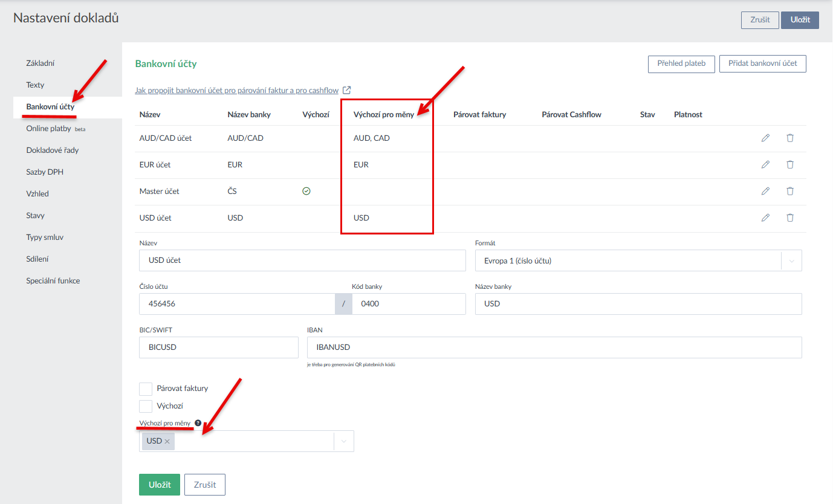Open the Online platby section

pos(48,129)
